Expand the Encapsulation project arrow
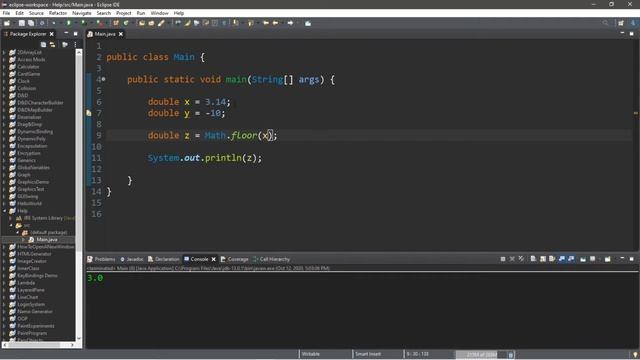 pos(4,146)
